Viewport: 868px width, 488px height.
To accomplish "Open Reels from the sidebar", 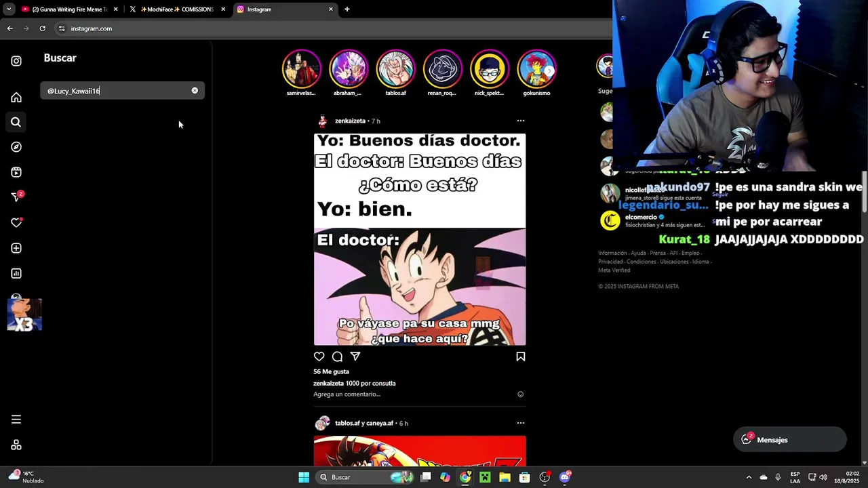I will tap(16, 172).
